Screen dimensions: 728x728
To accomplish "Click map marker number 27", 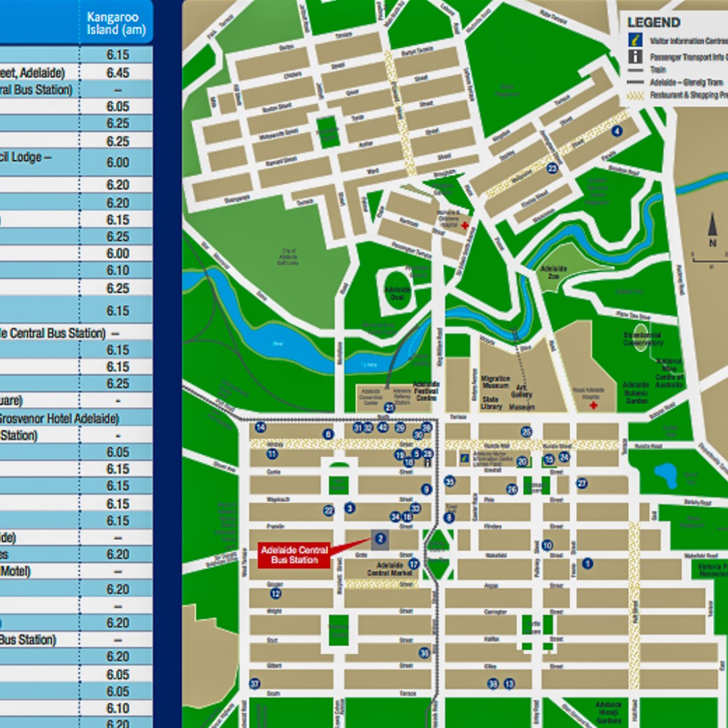I will 582,483.
